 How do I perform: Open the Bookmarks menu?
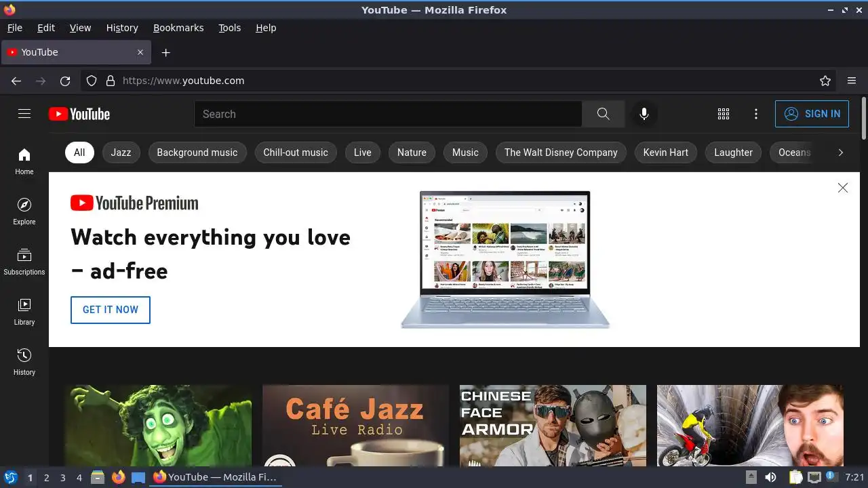point(178,28)
